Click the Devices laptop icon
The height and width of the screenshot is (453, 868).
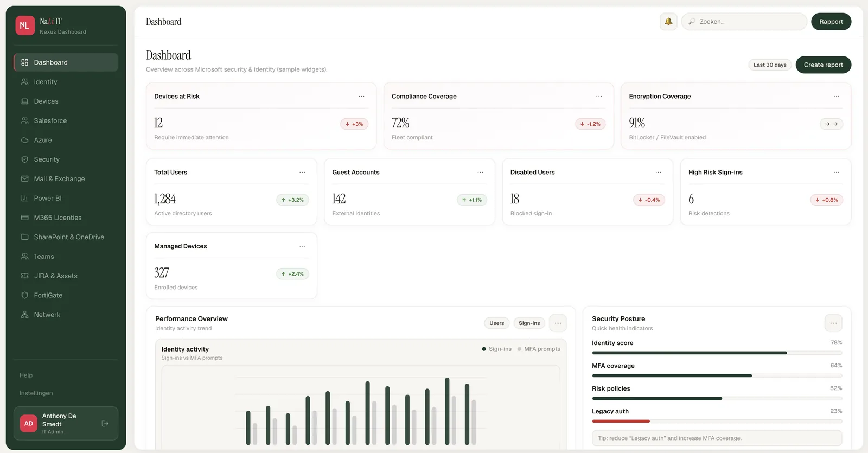pos(24,101)
